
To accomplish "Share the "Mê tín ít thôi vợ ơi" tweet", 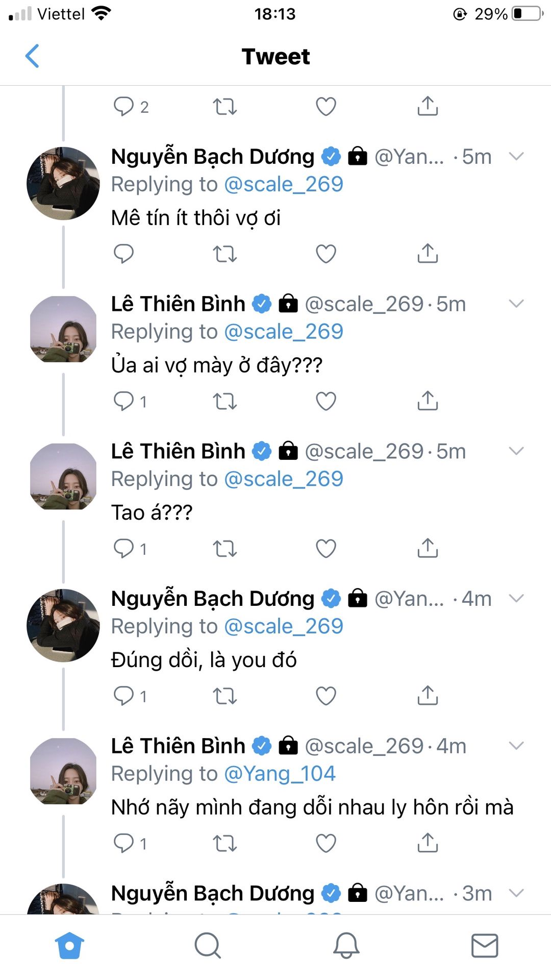I will point(428,254).
